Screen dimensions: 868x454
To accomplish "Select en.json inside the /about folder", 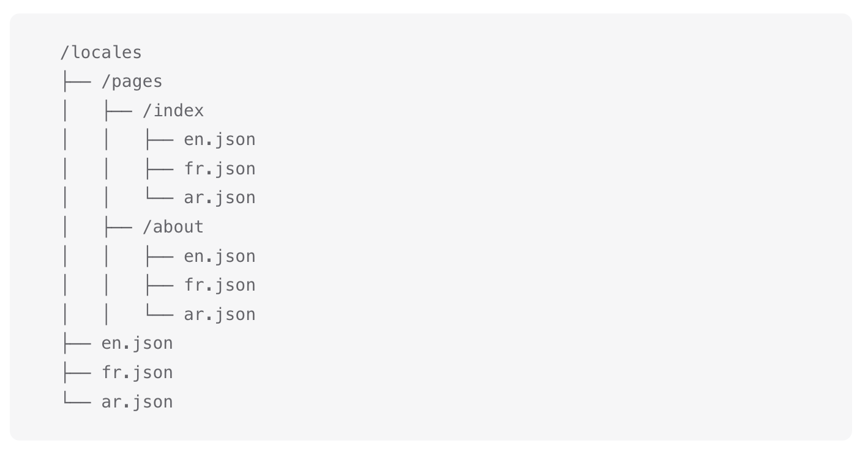I will pyautogui.click(x=219, y=256).
